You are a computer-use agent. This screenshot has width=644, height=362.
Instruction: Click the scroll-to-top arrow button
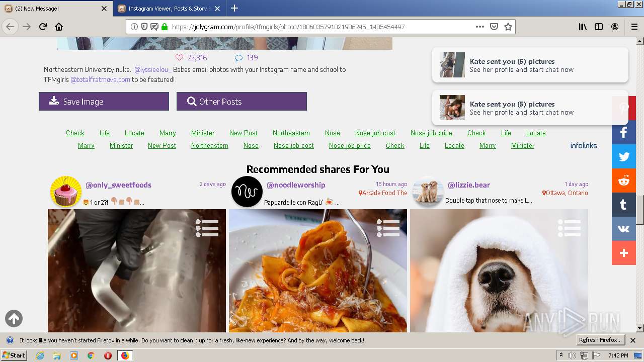[x=14, y=318]
